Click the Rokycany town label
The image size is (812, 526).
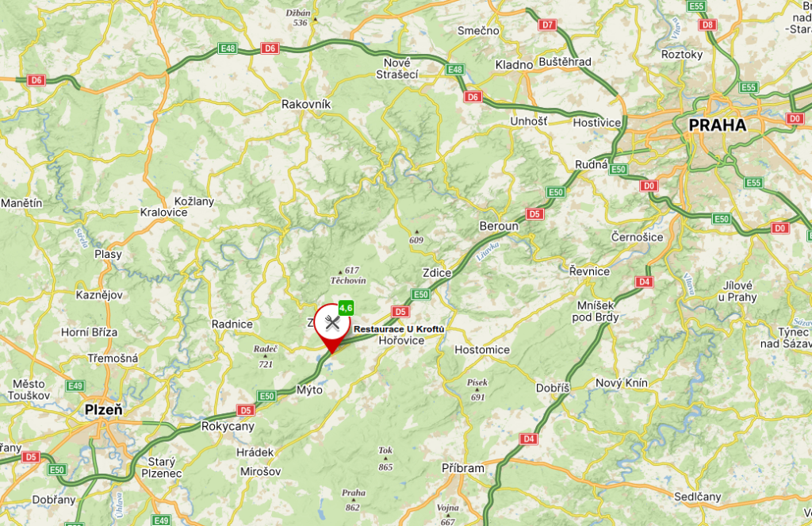click(228, 427)
